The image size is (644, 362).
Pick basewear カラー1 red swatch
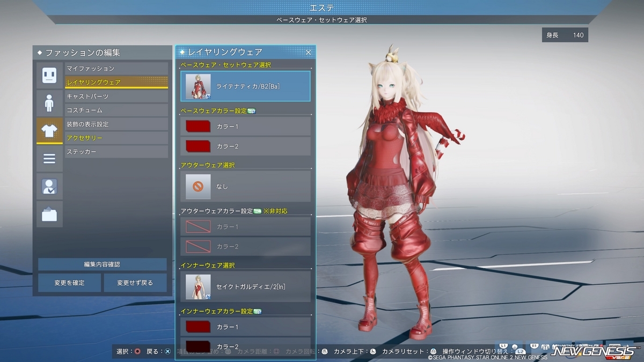click(x=198, y=127)
